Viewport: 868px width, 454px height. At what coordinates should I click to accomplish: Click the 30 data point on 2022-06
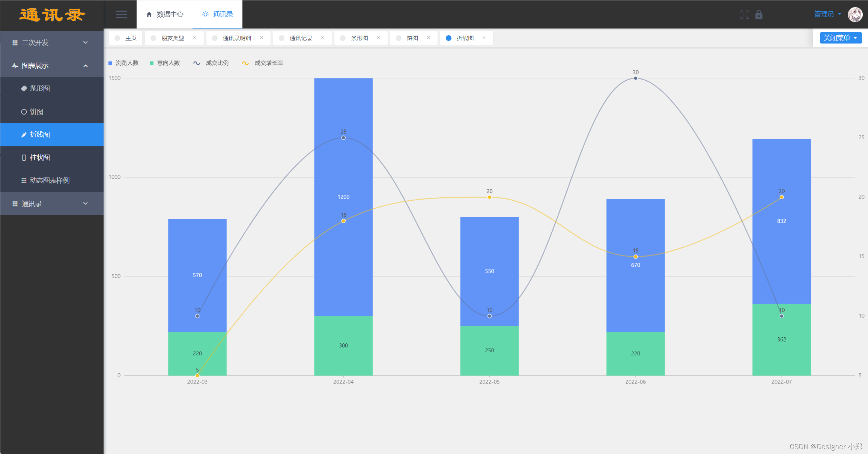(x=635, y=78)
